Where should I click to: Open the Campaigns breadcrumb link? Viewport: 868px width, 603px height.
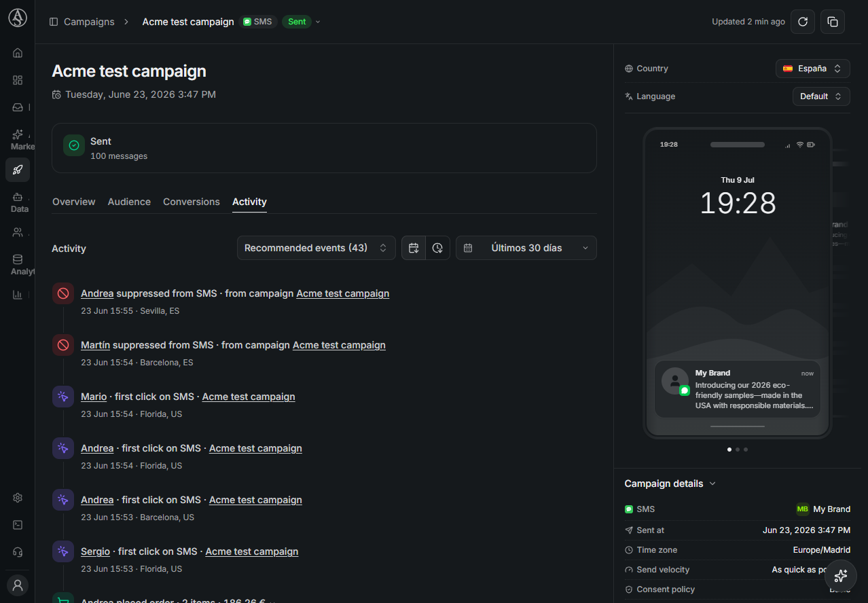click(x=89, y=22)
